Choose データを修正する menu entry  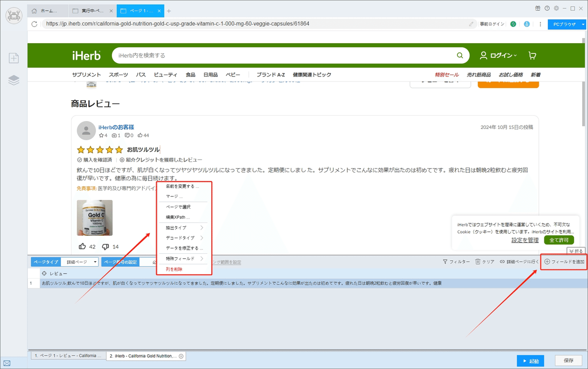(184, 248)
